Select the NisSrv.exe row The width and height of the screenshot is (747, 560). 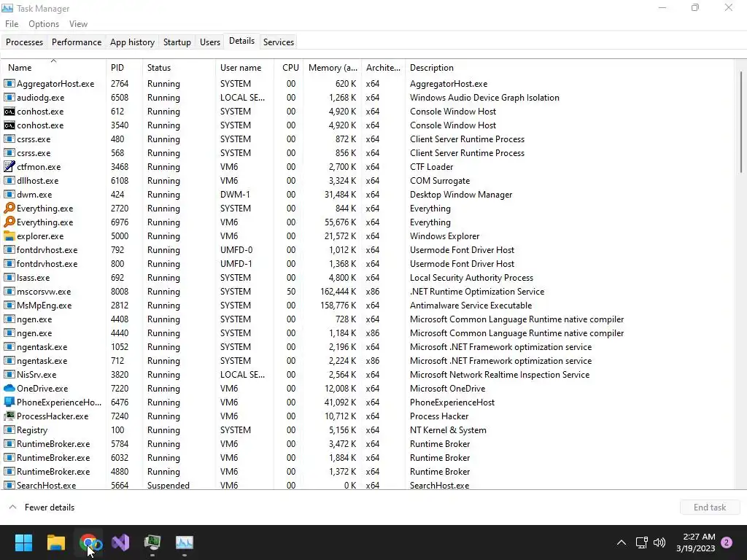[367, 375]
